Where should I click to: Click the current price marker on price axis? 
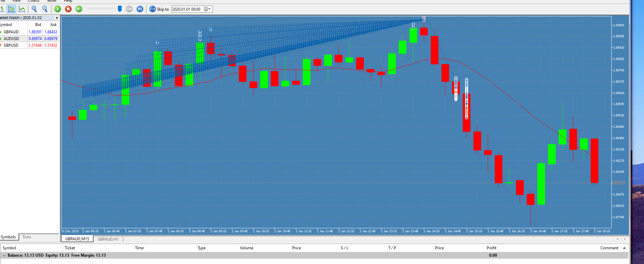(619, 183)
